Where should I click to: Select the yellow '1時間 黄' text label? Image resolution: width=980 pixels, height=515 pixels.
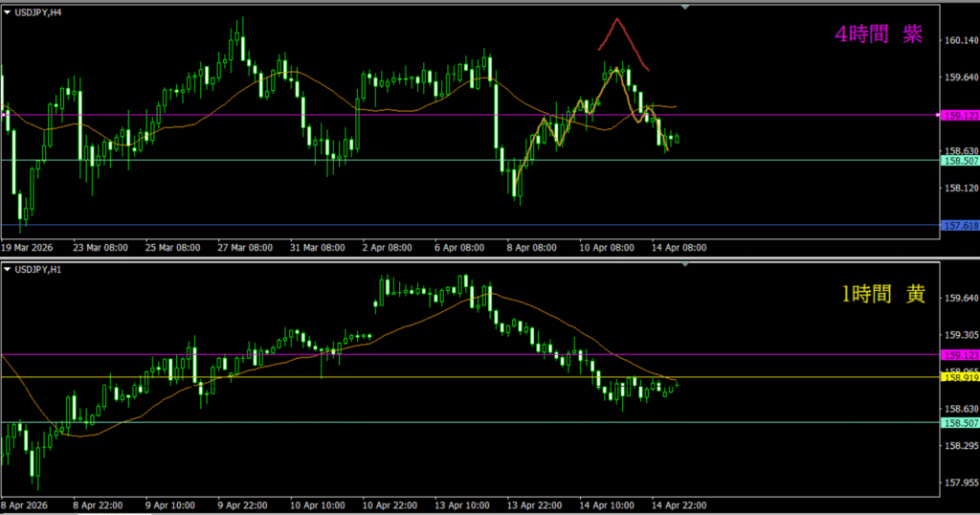882,295
